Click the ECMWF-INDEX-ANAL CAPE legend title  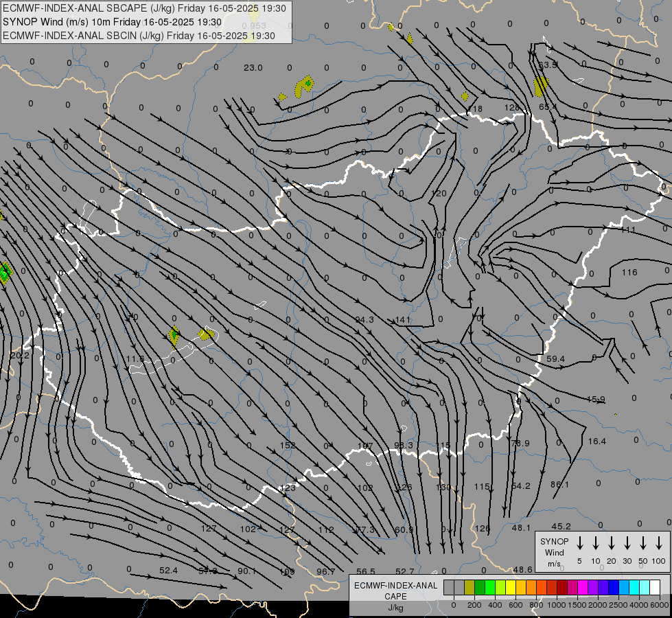[395, 591]
